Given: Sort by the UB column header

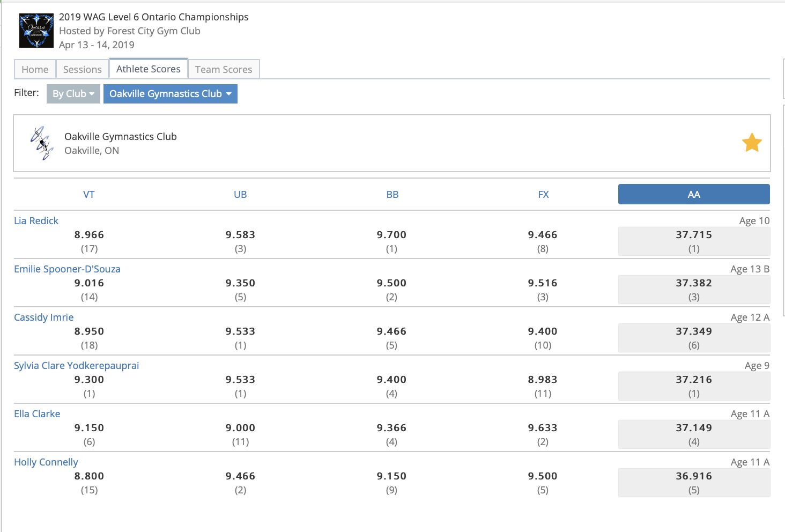Looking at the screenshot, I should (x=240, y=195).
